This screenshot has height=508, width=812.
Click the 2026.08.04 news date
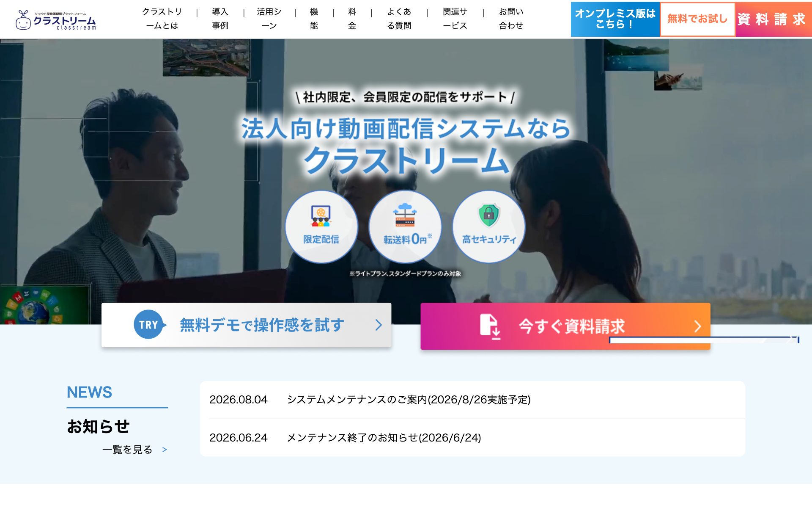coord(239,400)
